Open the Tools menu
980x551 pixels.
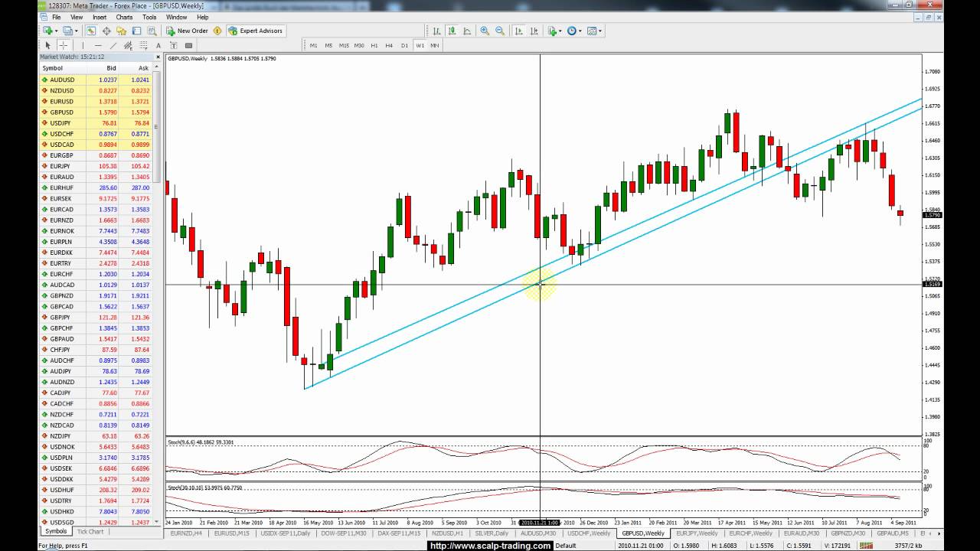point(149,17)
